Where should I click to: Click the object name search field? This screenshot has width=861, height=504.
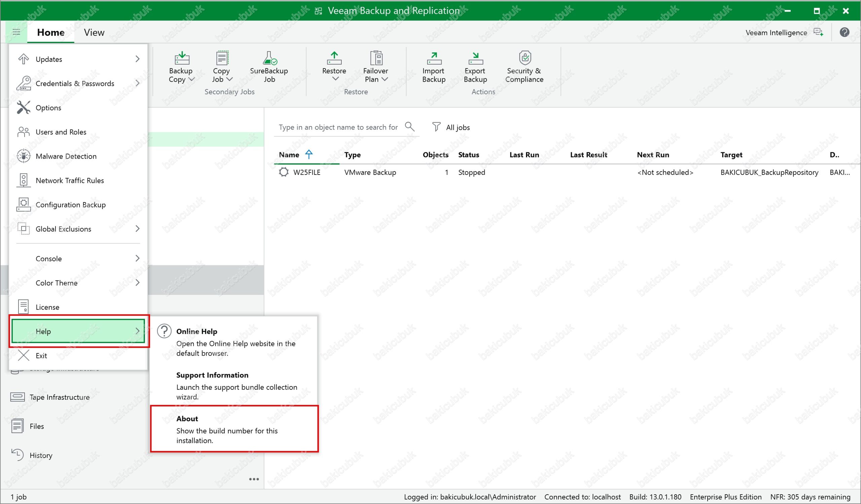(338, 127)
